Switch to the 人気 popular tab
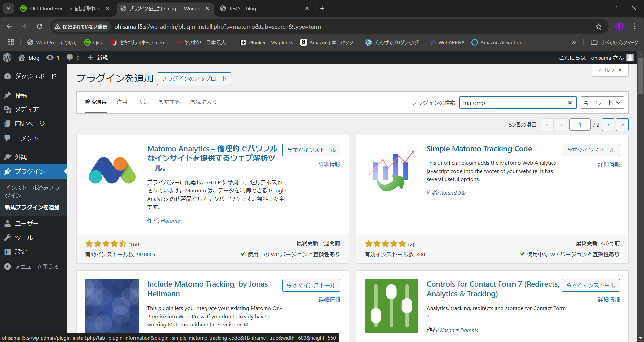Image resolution: width=644 pixels, height=342 pixels. (143, 102)
